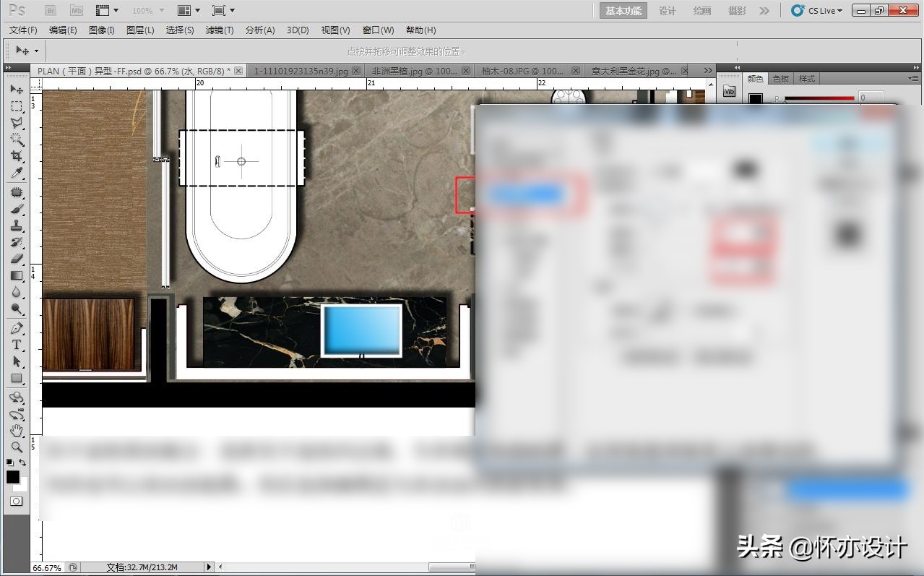This screenshot has width=924, height=576.
Task: Select the Eraser tool
Action: [x=17, y=259]
